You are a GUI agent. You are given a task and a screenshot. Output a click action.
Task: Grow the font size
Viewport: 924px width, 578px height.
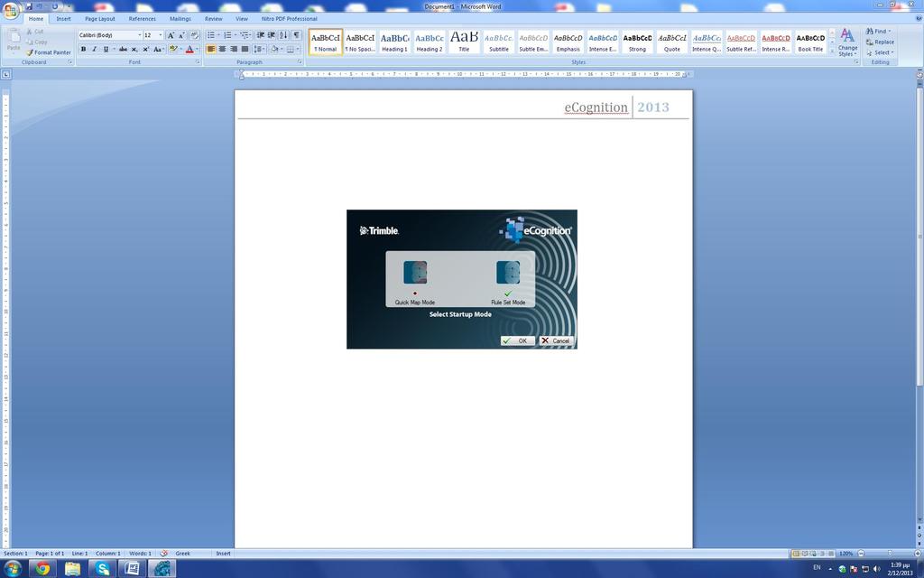point(171,35)
